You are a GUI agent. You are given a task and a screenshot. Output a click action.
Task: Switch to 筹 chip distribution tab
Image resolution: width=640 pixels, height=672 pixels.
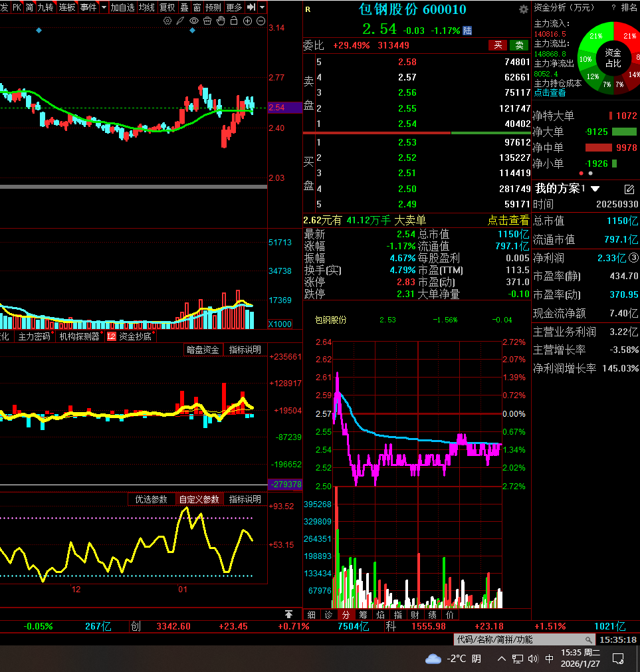[364, 615]
